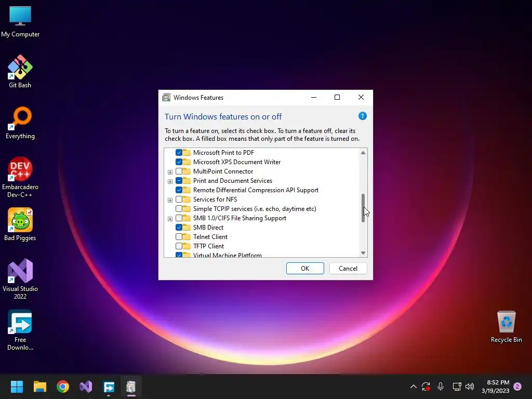Open File Explorer from the taskbar
Screen dimensions: 532x399
[x=39, y=387]
